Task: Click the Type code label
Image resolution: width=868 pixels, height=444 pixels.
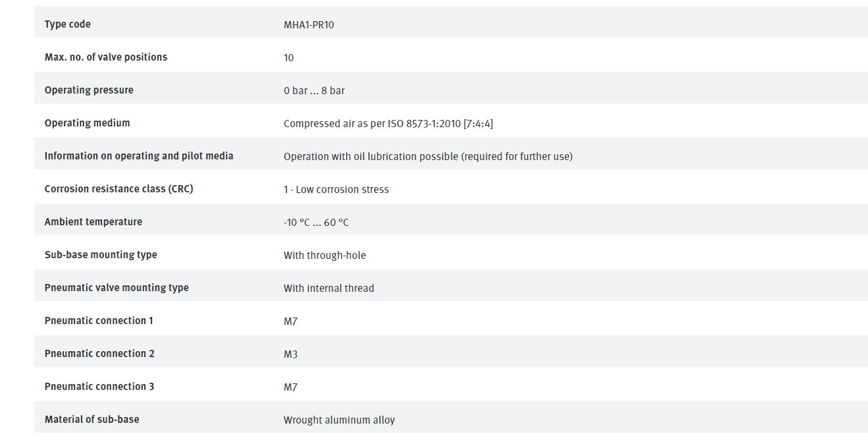Action: tap(68, 24)
